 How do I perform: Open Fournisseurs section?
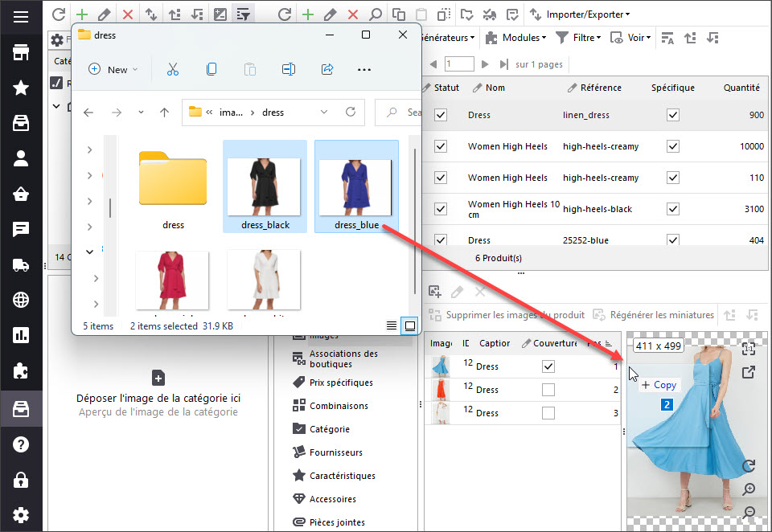[x=327, y=452]
